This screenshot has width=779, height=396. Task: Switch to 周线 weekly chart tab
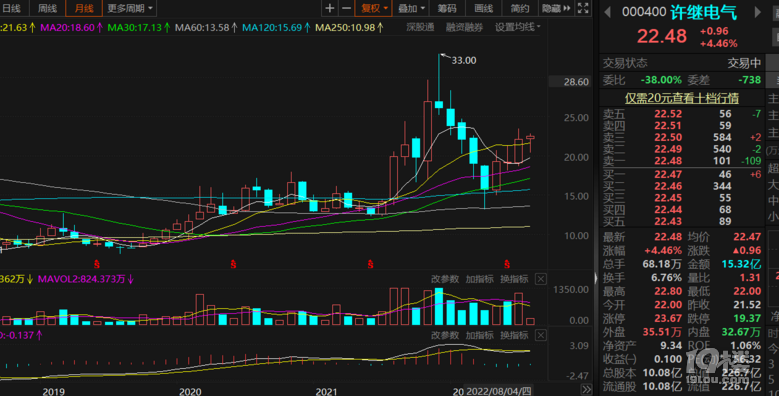(47, 8)
